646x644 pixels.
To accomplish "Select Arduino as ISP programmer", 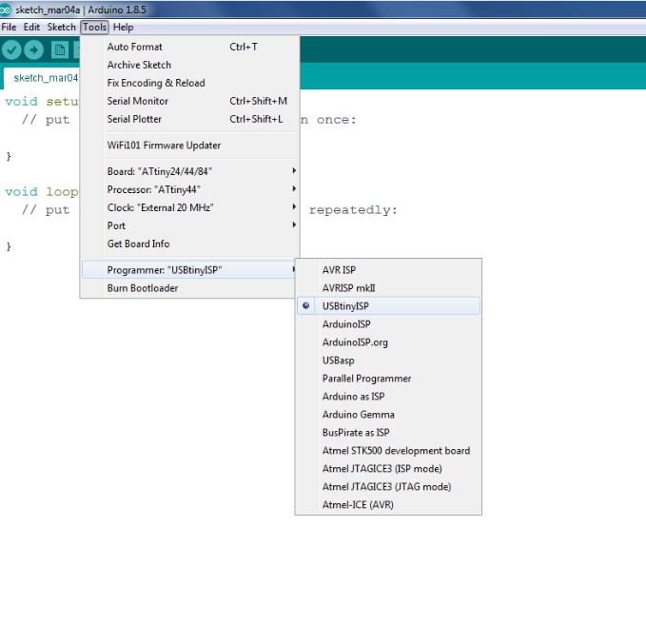I will 388,397.
